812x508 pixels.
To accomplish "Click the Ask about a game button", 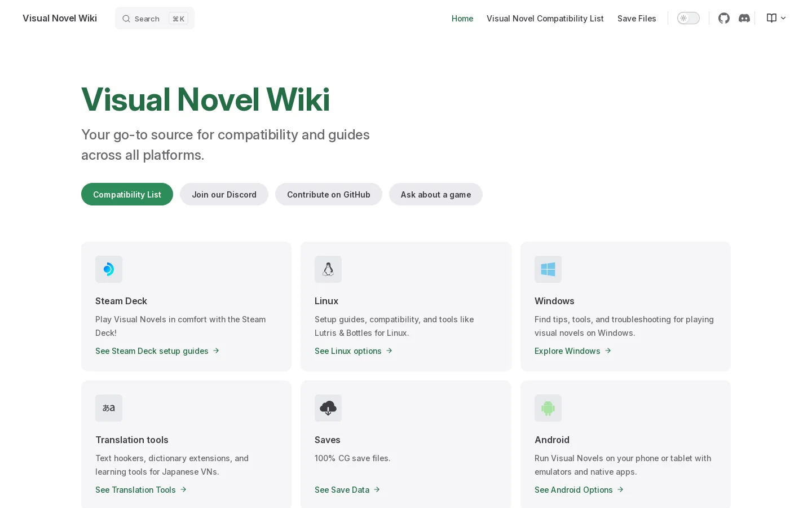I will 436,194.
